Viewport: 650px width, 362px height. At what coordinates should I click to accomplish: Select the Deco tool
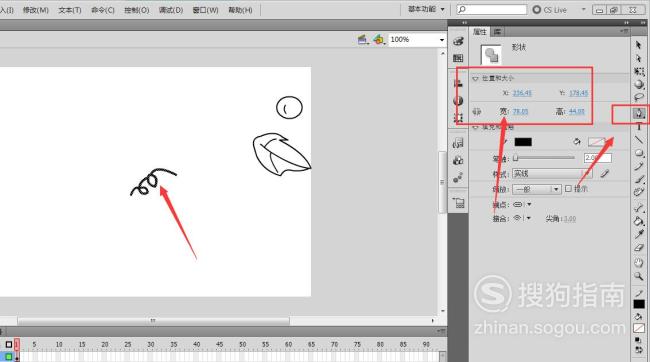coord(639,192)
